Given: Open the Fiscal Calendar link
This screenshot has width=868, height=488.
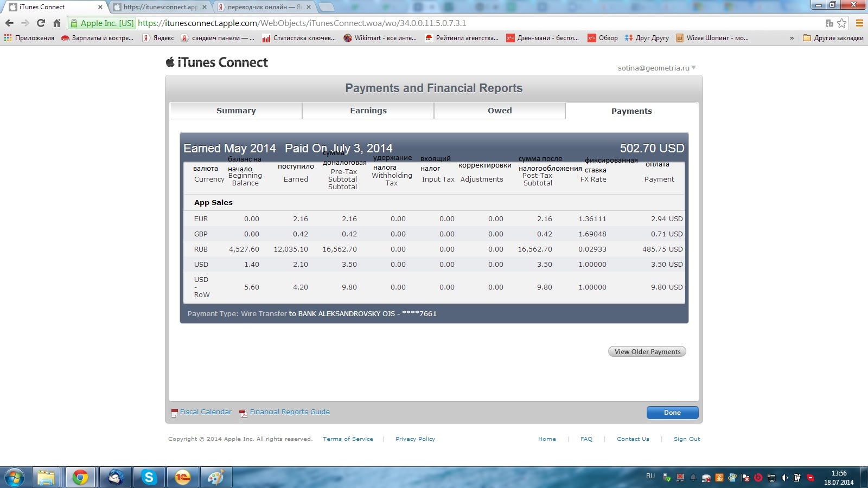Looking at the screenshot, I should pyautogui.click(x=206, y=412).
